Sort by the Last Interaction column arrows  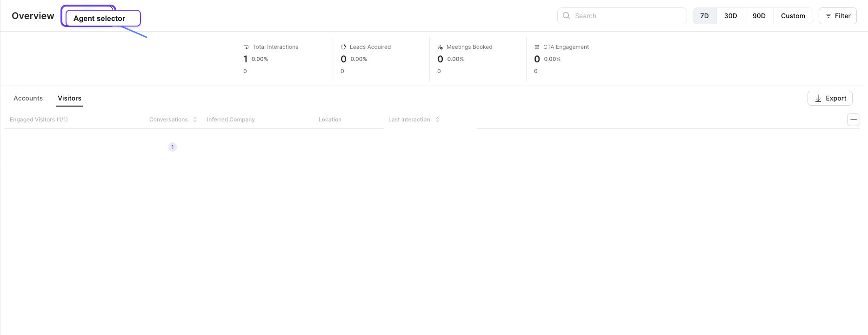click(437, 120)
